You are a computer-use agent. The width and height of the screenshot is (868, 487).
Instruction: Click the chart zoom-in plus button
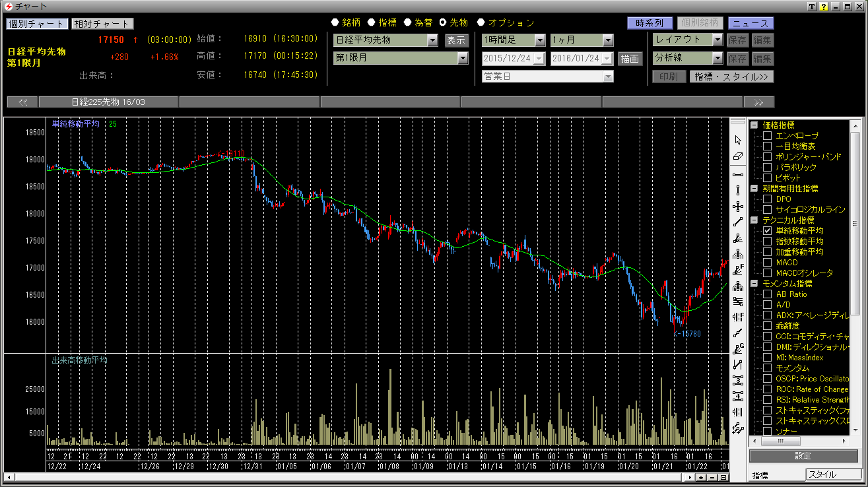pyautogui.click(x=702, y=477)
